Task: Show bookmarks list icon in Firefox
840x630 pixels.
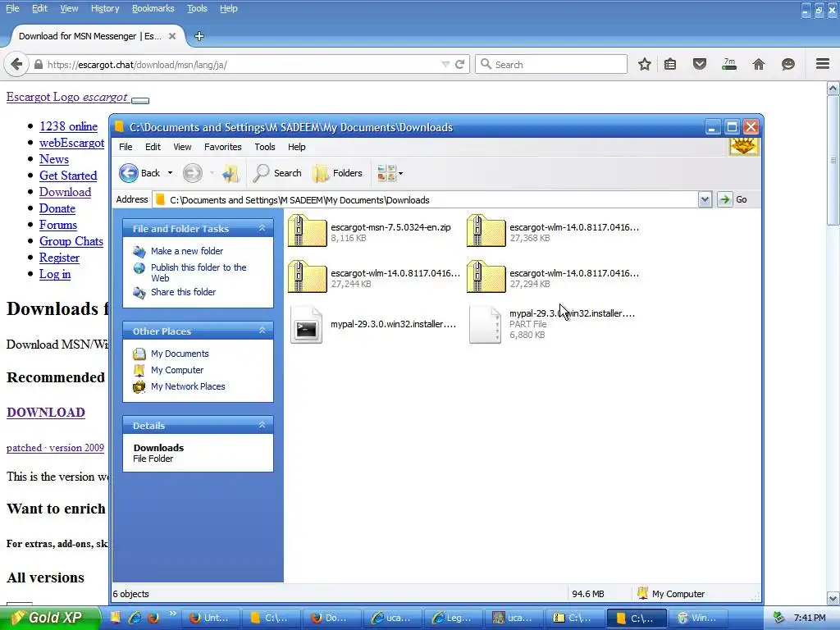Action: point(670,64)
